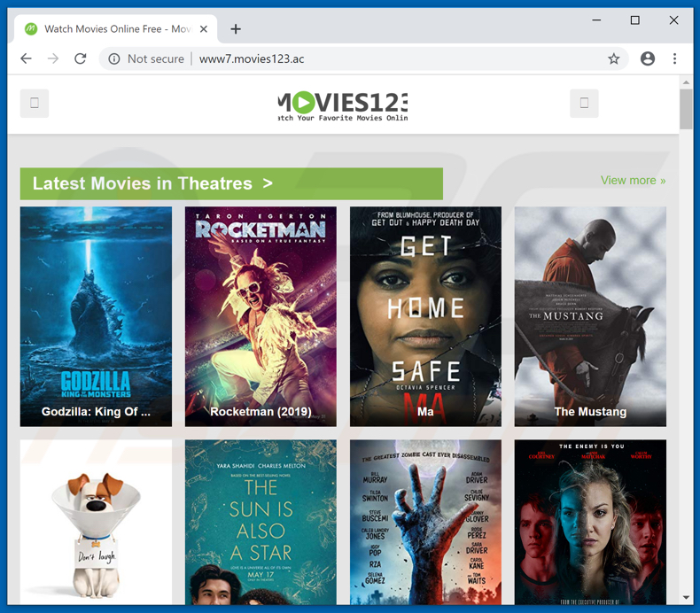The image size is (700, 613).
Task: Open the zombie hand movie poster
Action: pyautogui.click(x=425, y=523)
